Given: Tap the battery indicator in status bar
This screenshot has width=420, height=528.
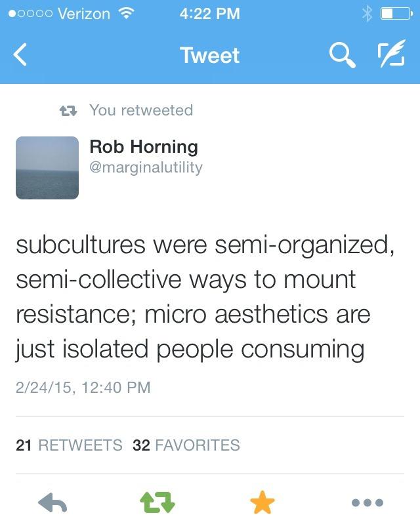Looking at the screenshot, I should point(396,13).
